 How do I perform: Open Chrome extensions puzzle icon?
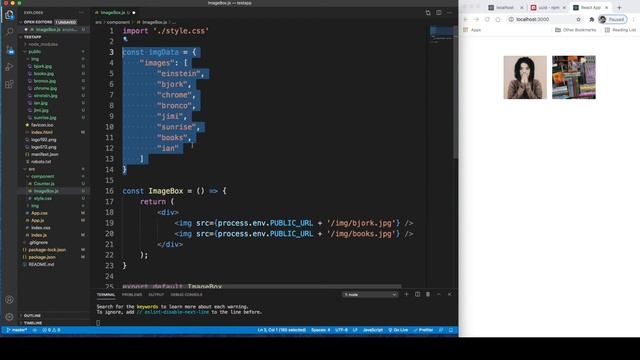(591, 19)
